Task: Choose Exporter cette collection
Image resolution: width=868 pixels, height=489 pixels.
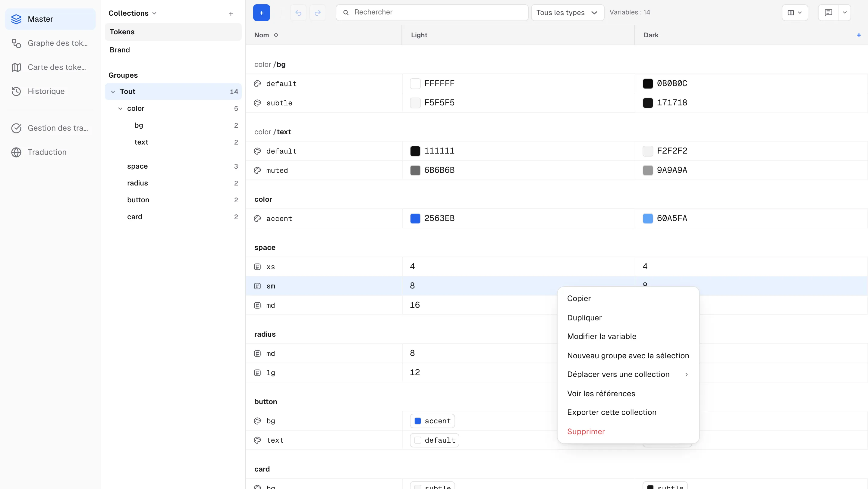Action: click(628, 413)
